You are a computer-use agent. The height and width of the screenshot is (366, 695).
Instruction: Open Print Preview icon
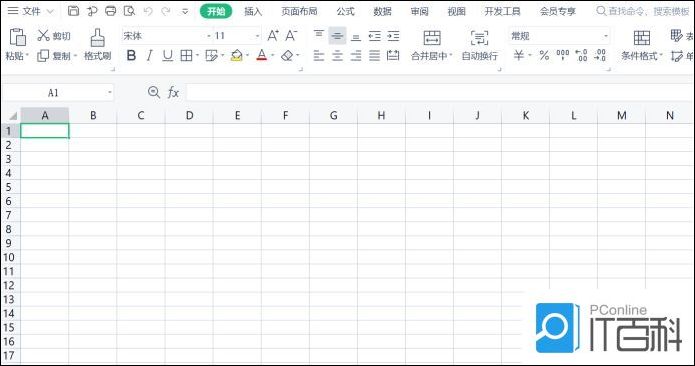click(x=129, y=11)
